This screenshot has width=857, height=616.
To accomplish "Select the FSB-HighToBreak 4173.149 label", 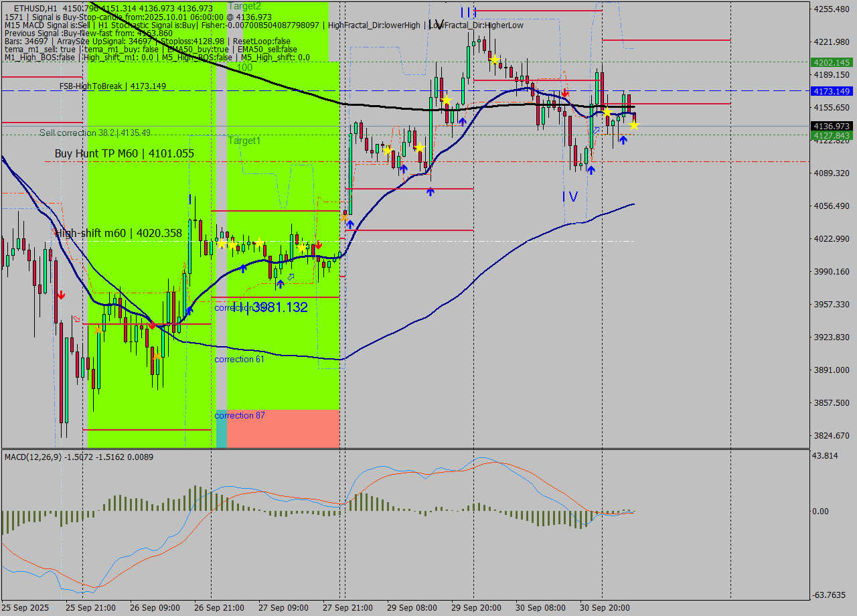I will tap(112, 86).
